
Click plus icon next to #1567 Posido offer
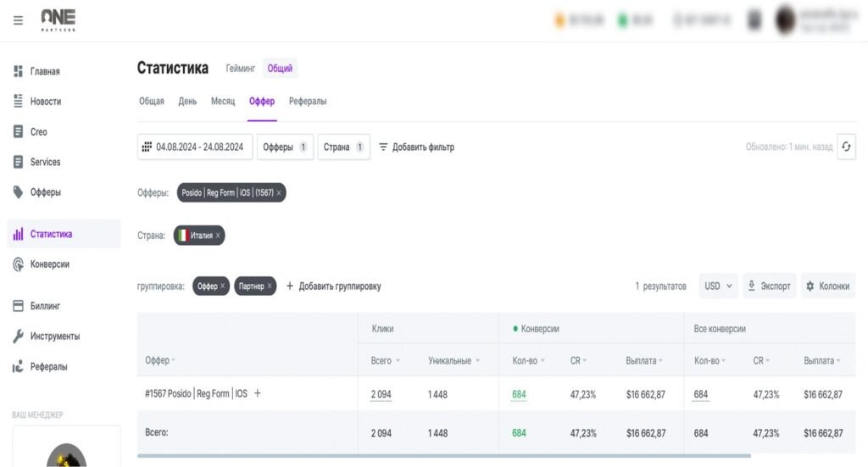[258, 393]
